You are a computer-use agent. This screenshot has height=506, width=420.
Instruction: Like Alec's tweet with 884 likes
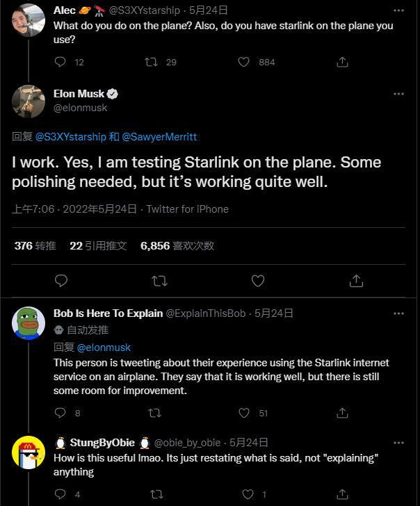tap(244, 62)
